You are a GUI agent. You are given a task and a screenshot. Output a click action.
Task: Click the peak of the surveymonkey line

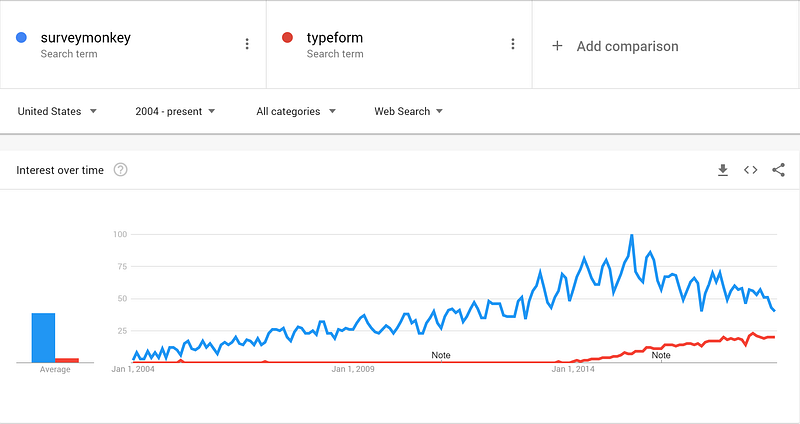[x=632, y=236]
